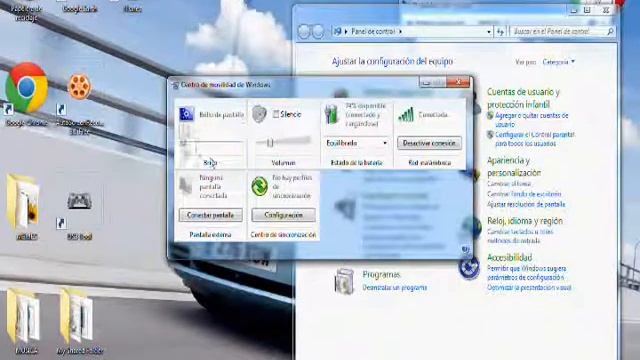Open Permitir que Windows sugiera parámetros link
Viewport: 640px width, 360px height.
coord(527,273)
